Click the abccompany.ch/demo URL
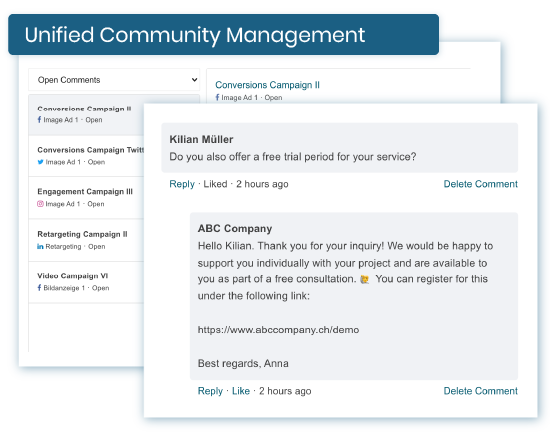The width and height of the screenshot is (550, 440). point(278,330)
